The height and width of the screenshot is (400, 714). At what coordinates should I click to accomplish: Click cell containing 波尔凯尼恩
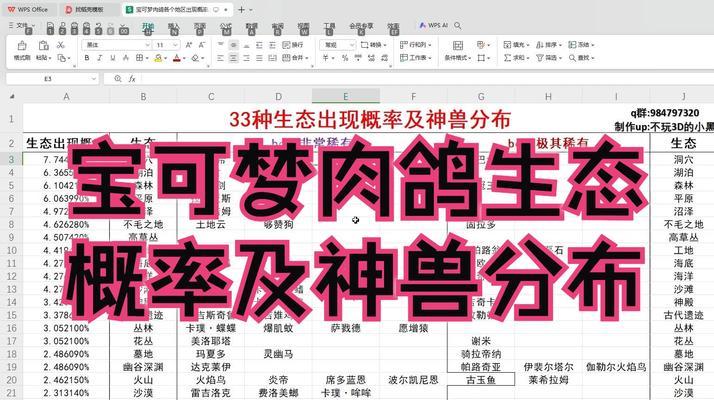coord(413,379)
